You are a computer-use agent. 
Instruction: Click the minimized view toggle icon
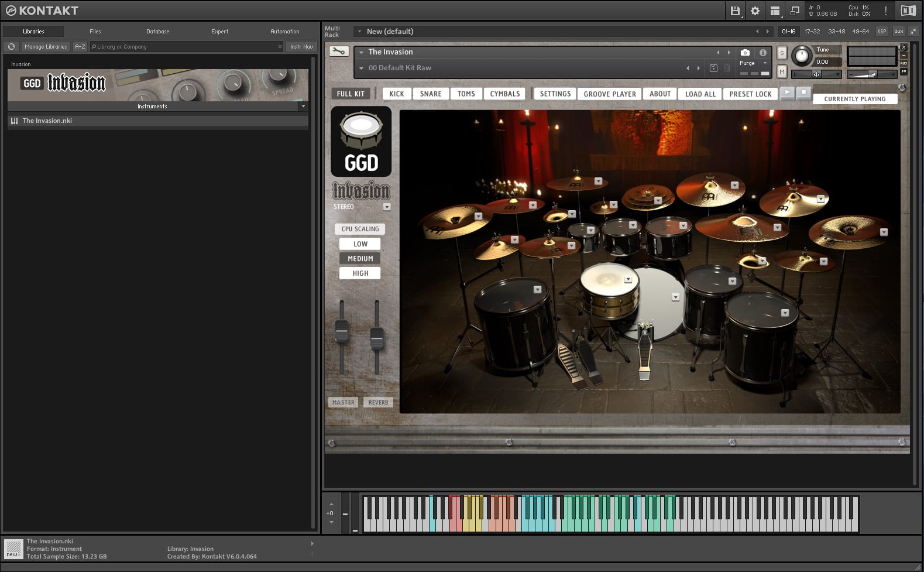pyautogui.click(x=795, y=11)
